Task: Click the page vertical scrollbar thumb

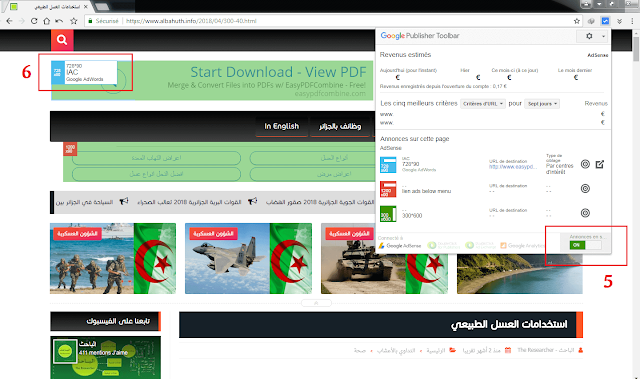Action: [636, 49]
